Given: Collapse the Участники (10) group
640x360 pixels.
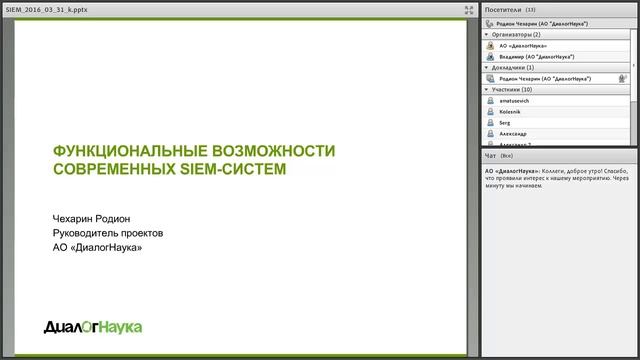Looking at the screenshot, I should [x=486, y=89].
